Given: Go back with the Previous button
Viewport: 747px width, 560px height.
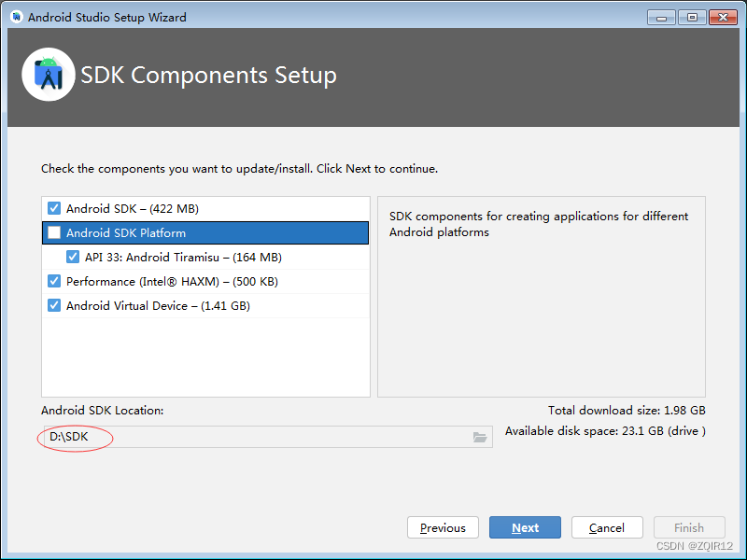Looking at the screenshot, I should point(443,527).
